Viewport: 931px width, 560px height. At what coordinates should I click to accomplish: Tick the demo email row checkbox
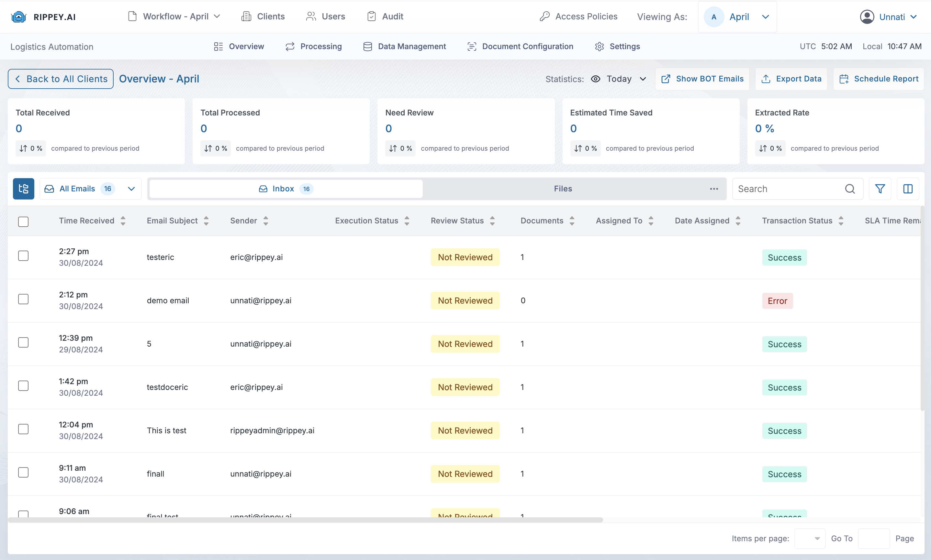(23, 299)
